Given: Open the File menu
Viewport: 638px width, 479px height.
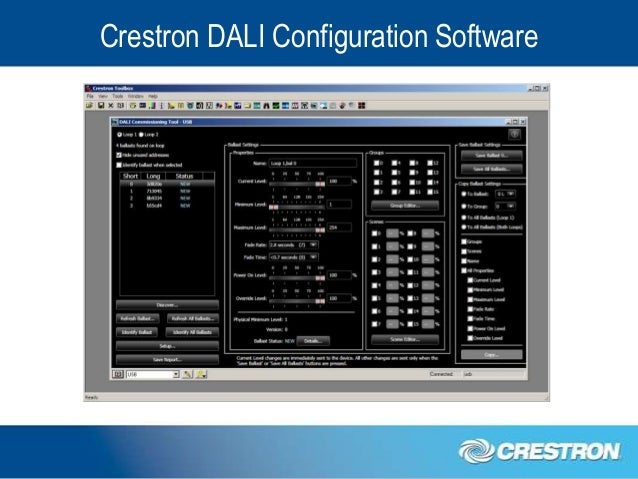Looking at the screenshot, I should coord(90,96).
